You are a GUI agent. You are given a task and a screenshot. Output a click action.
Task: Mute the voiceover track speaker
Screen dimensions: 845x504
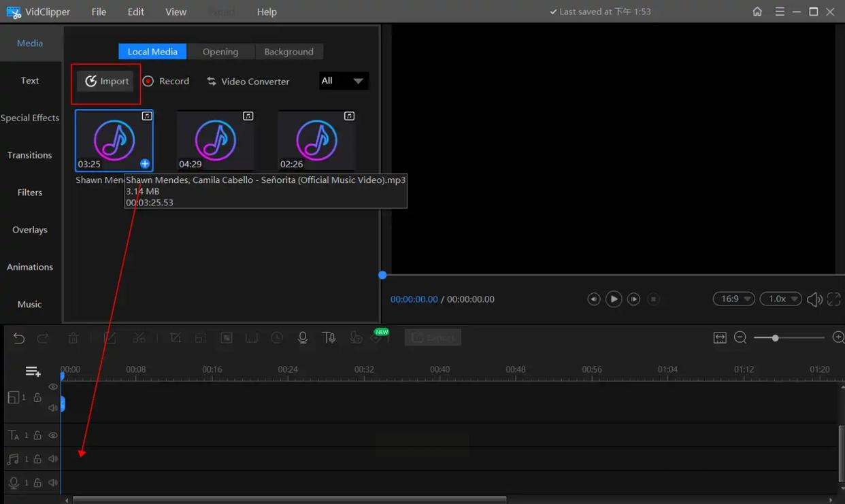click(53, 483)
